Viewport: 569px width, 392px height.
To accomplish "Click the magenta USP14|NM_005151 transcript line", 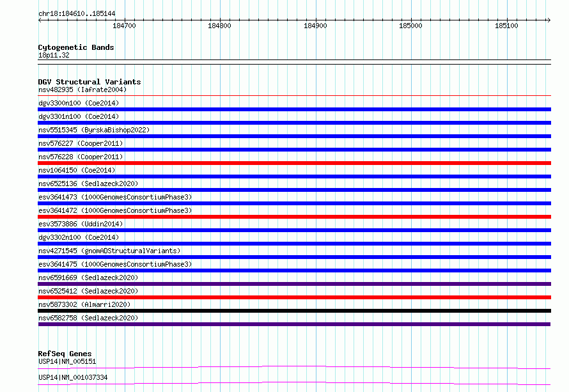I will [x=294, y=367].
